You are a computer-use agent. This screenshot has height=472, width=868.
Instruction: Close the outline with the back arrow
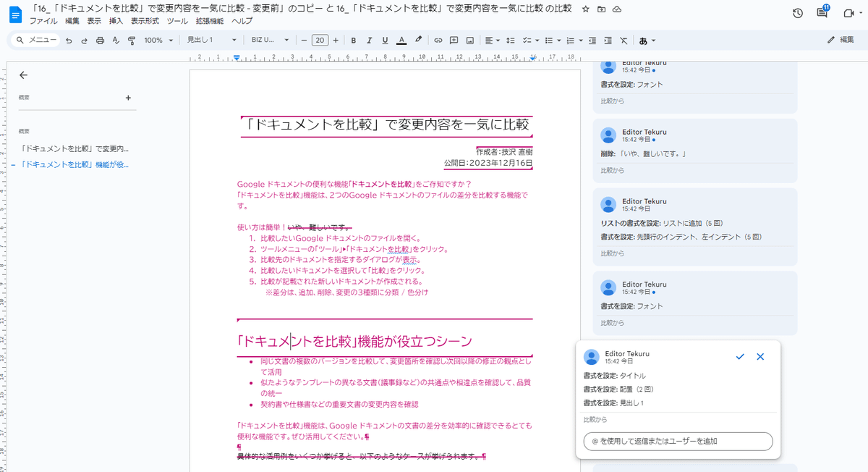23,75
